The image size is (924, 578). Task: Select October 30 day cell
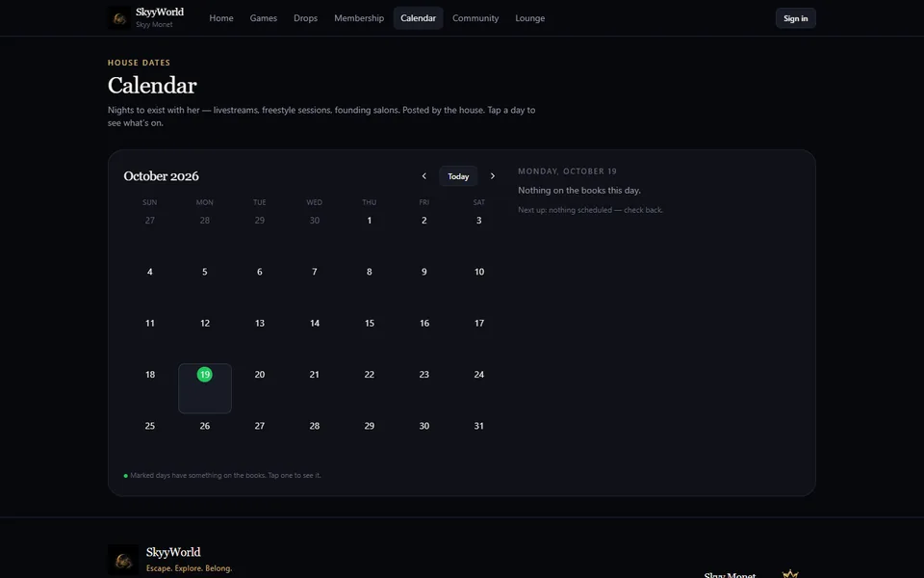pos(424,439)
